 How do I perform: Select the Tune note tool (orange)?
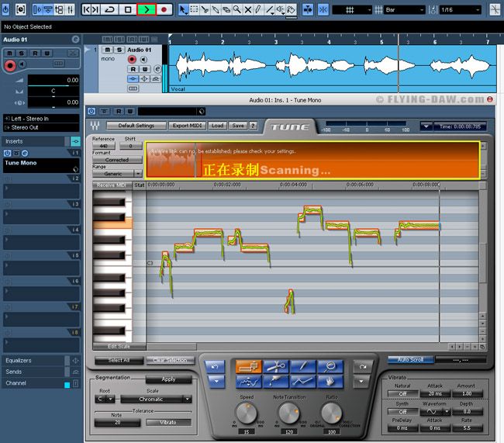coord(248,366)
